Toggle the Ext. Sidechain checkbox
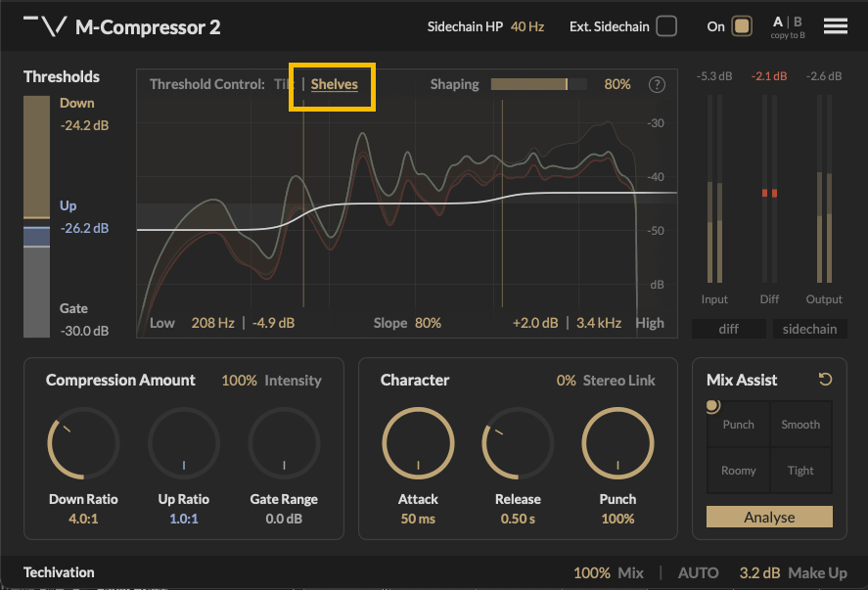This screenshot has width=868, height=590. click(x=666, y=26)
